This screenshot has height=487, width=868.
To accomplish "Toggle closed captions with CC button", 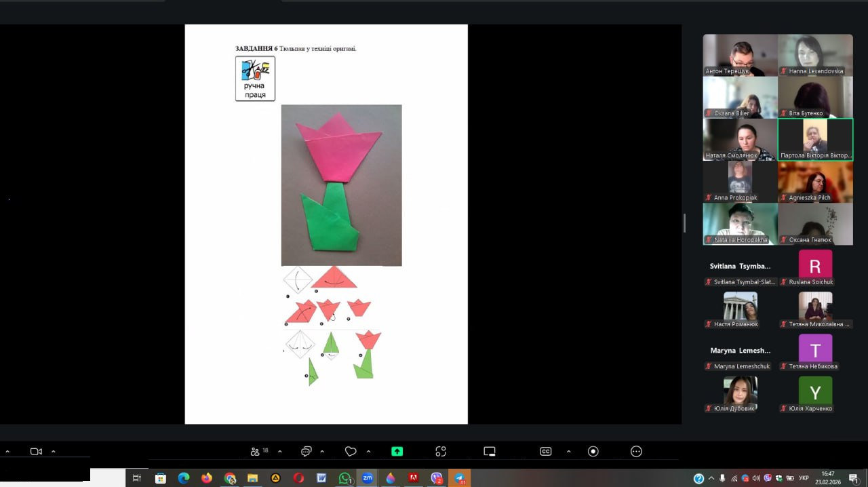I will (545, 452).
